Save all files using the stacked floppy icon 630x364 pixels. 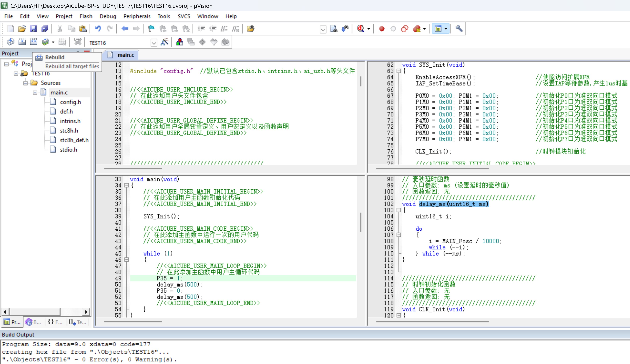coord(45,29)
